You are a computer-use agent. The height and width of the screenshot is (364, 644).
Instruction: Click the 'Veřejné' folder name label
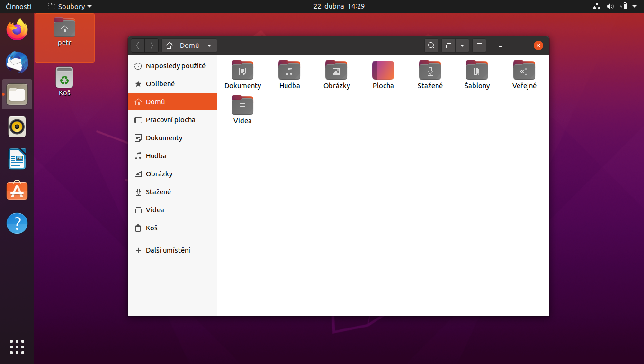point(524,86)
